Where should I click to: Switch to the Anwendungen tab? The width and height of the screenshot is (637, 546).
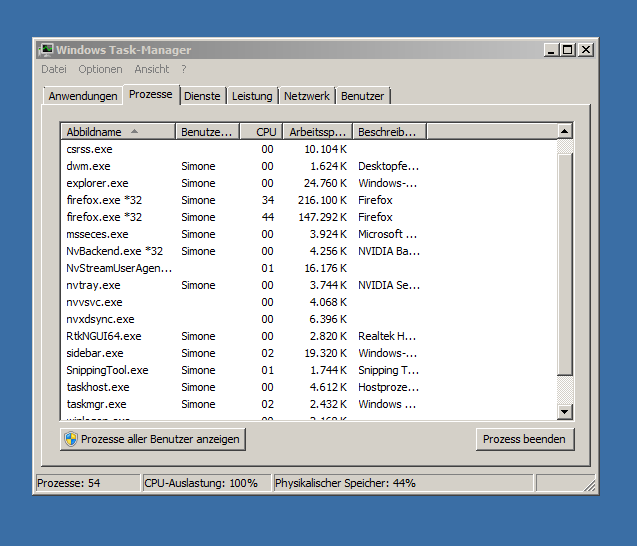[83, 96]
